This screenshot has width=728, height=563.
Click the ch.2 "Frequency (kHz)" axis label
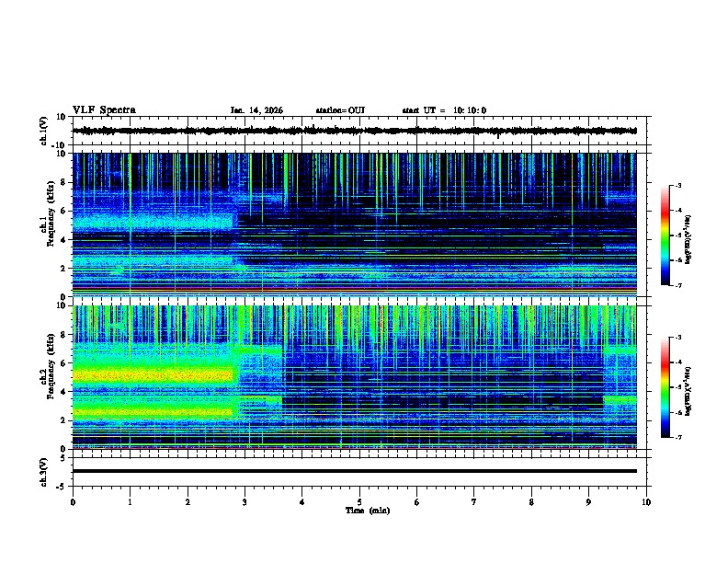pyautogui.click(x=51, y=366)
